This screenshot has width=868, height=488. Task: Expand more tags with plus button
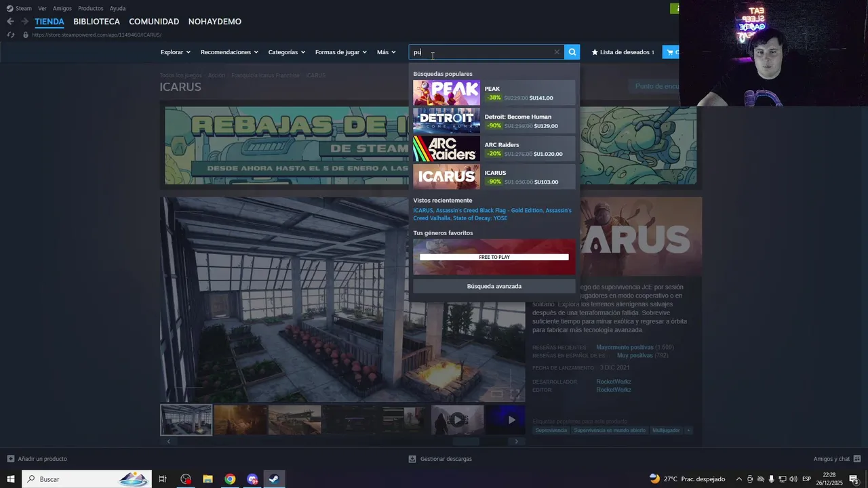[688, 430]
